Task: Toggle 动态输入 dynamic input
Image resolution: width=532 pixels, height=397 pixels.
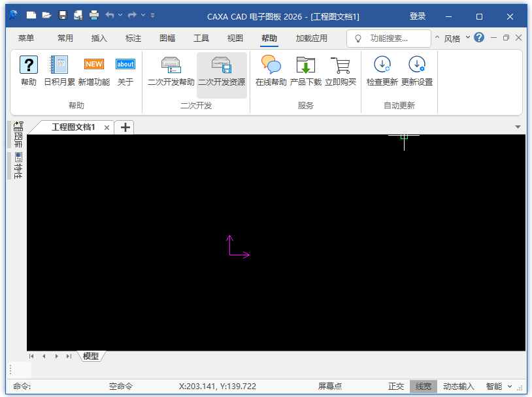Action: (458, 387)
